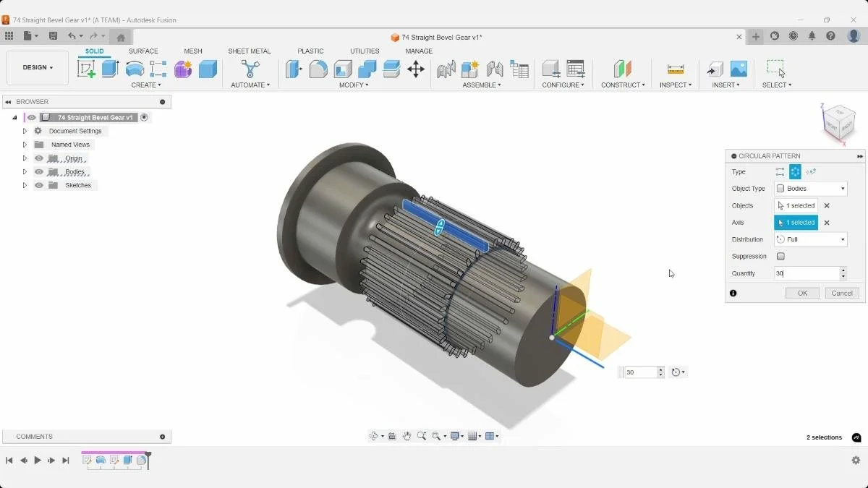Viewport: 868px width, 488px height.
Task: Click the Joint tool icon
Action: pos(446,69)
